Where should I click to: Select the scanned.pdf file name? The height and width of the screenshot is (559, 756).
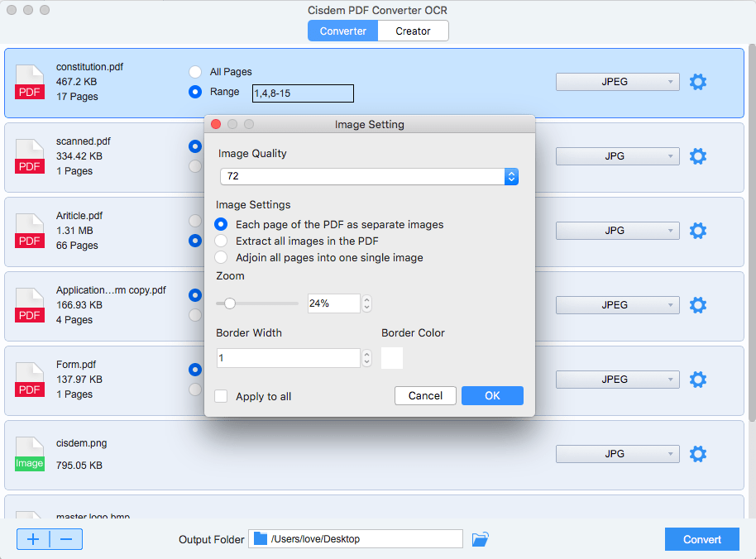pyautogui.click(x=84, y=141)
